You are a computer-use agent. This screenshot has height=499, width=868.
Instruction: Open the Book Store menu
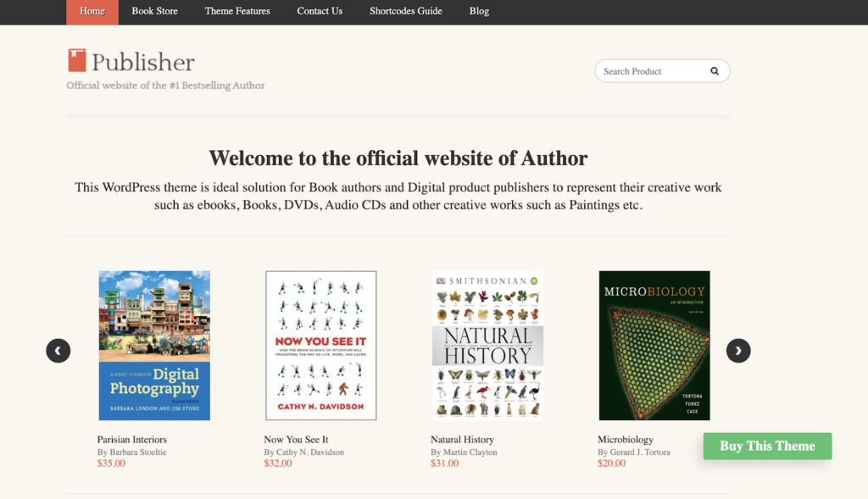click(154, 11)
